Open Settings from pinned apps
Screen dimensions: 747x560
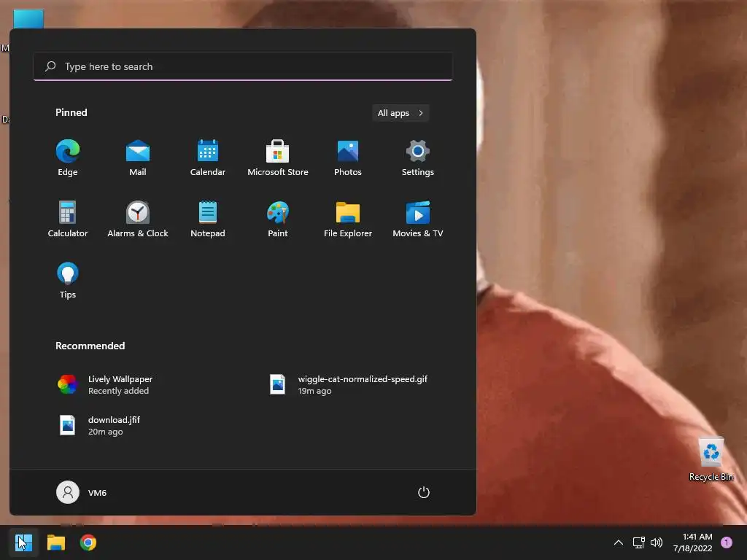pos(418,157)
